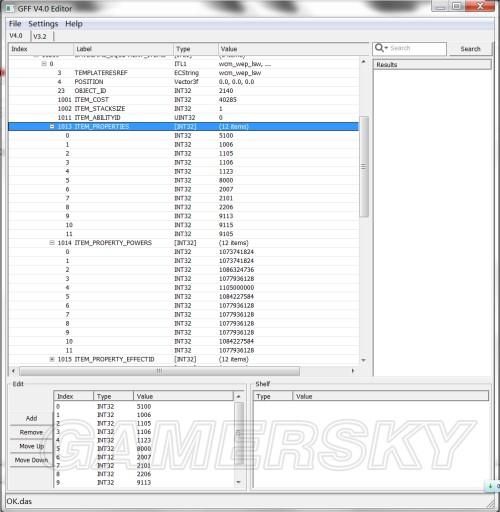Click the Move Down button

[31, 460]
